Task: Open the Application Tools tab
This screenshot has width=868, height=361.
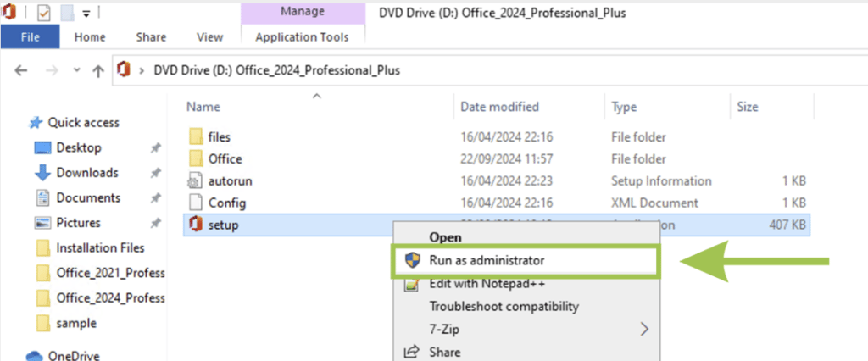Action: point(303,37)
